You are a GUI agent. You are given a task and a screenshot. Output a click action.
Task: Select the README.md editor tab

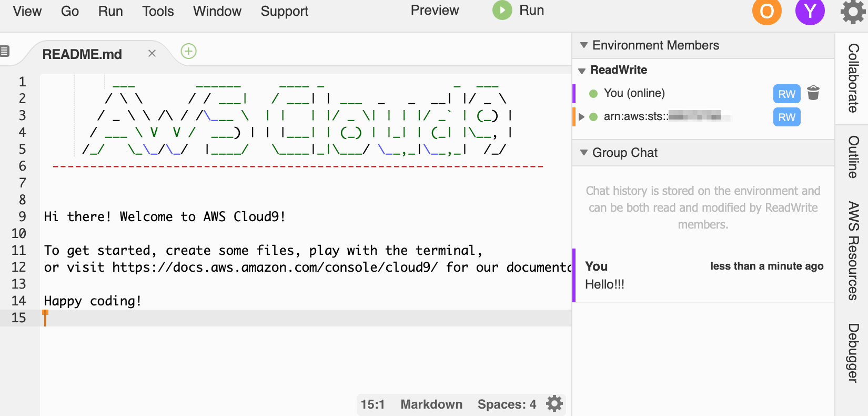click(82, 54)
